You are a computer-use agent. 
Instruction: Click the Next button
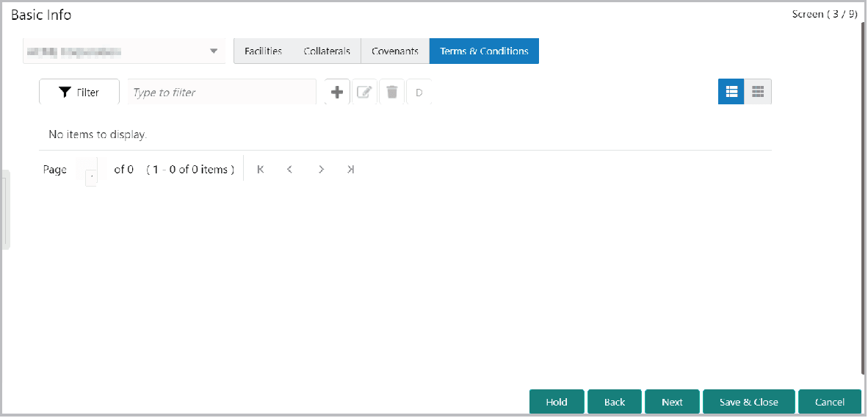[672, 402]
